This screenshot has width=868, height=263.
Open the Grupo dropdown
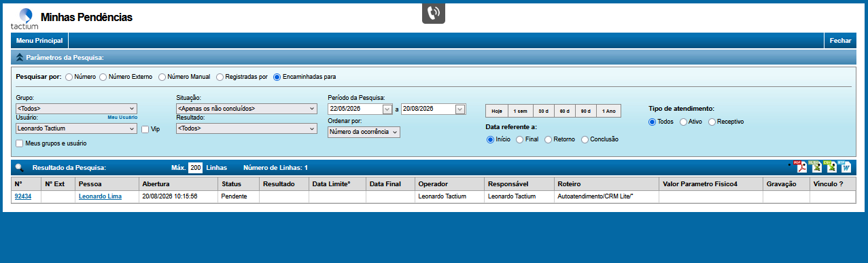click(76, 108)
